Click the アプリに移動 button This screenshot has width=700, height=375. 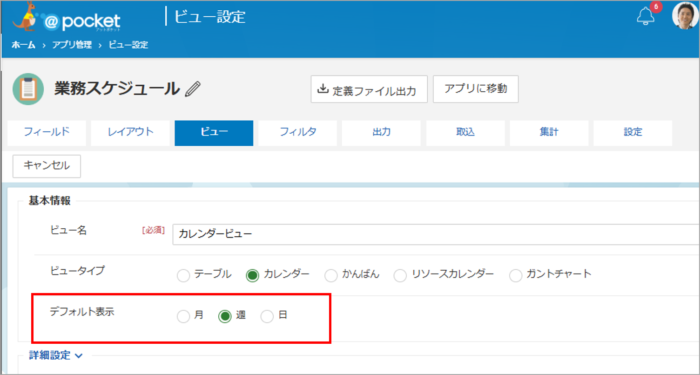point(476,89)
